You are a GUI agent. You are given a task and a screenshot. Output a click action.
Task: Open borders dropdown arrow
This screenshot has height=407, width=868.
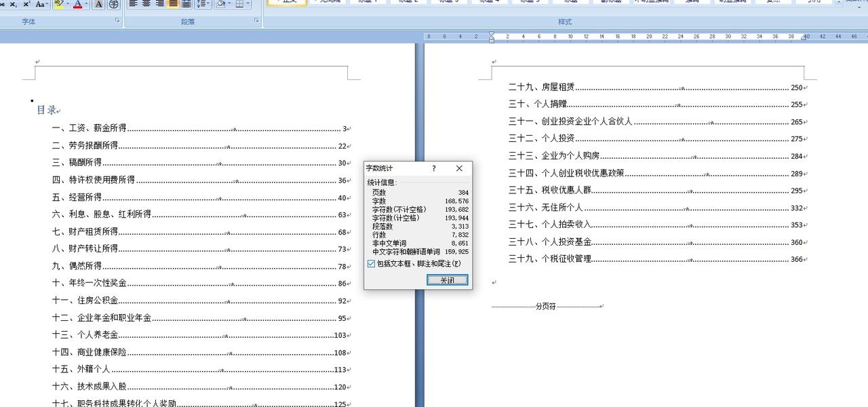[248, 4]
